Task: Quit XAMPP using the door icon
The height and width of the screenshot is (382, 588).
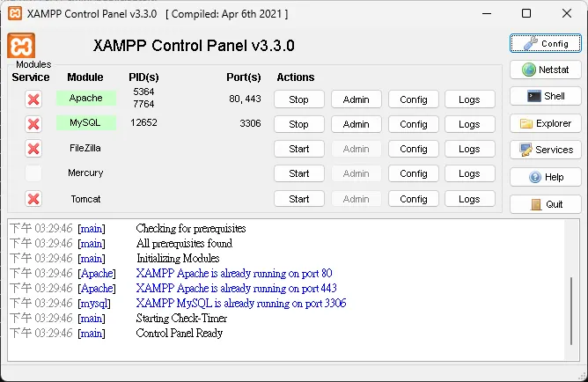Action: (545, 204)
